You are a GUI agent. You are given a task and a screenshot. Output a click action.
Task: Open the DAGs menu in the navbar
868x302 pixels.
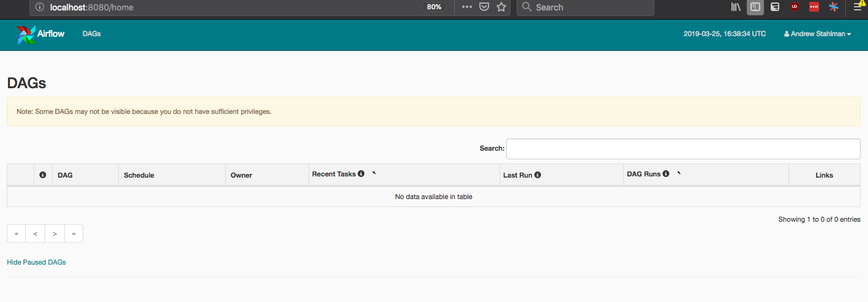[x=92, y=34]
